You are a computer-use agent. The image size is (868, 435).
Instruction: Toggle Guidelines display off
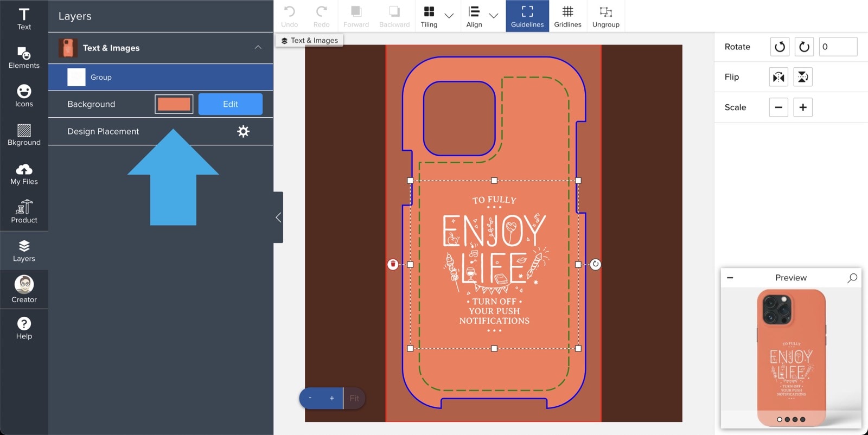tap(527, 16)
